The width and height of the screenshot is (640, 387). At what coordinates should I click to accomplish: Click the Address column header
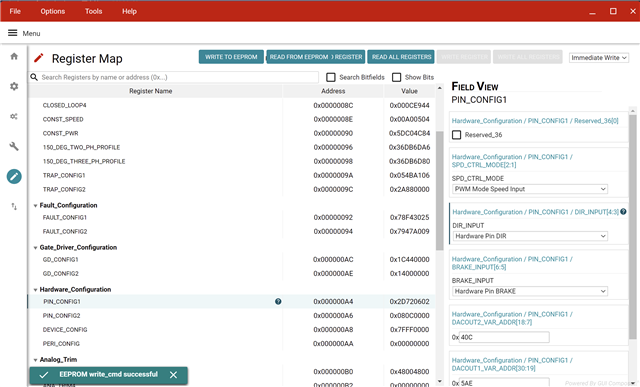click(333, 91)
